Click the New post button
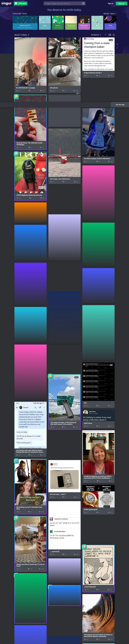Image resolution: width=129 pixels, height=644 pixels. (21, 4)
